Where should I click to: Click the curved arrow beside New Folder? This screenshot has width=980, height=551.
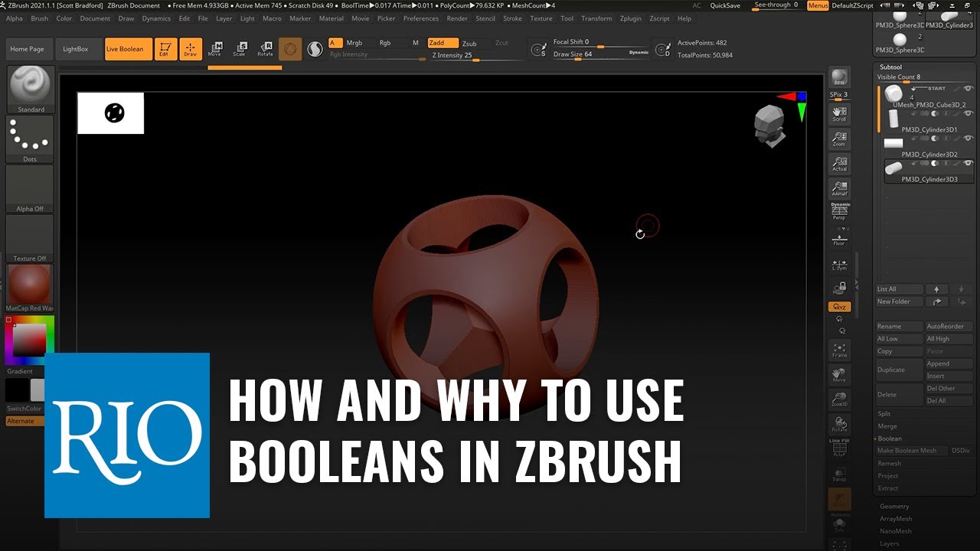coord(936,302)
